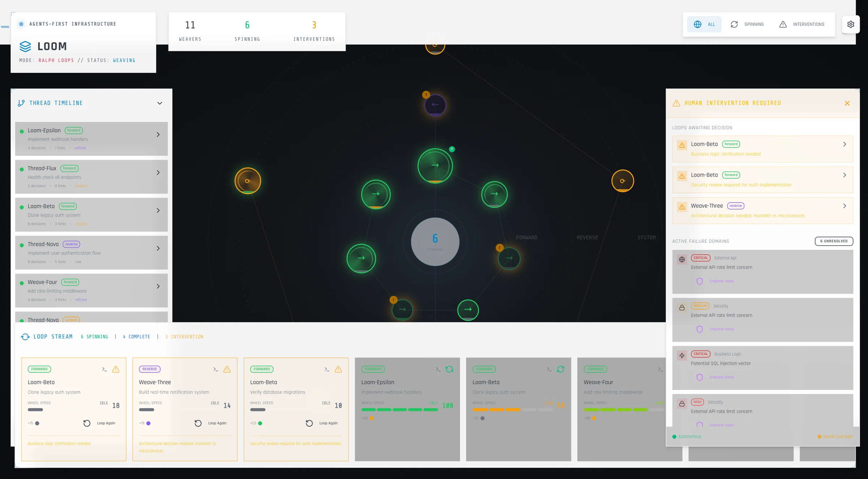Click lock icon of HIGH Security failure
Screen dimensions: 868x479
[x=682, y=404]
